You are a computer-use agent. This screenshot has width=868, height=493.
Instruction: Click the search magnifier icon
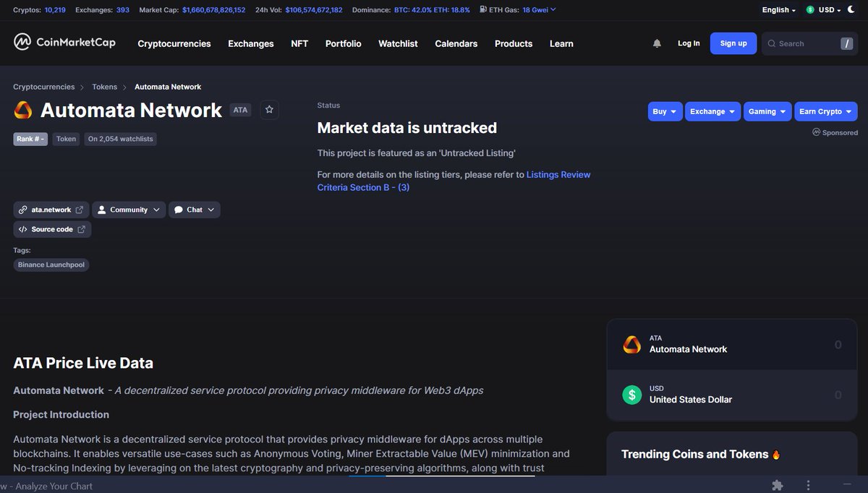click(772, 44)
